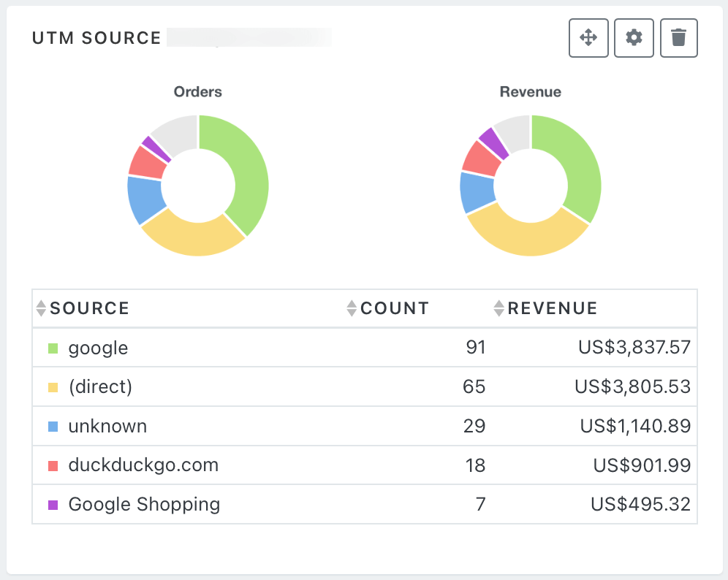The image size is (728, 580).
Task: Click the green google legend square
Action: click(53, 348)
